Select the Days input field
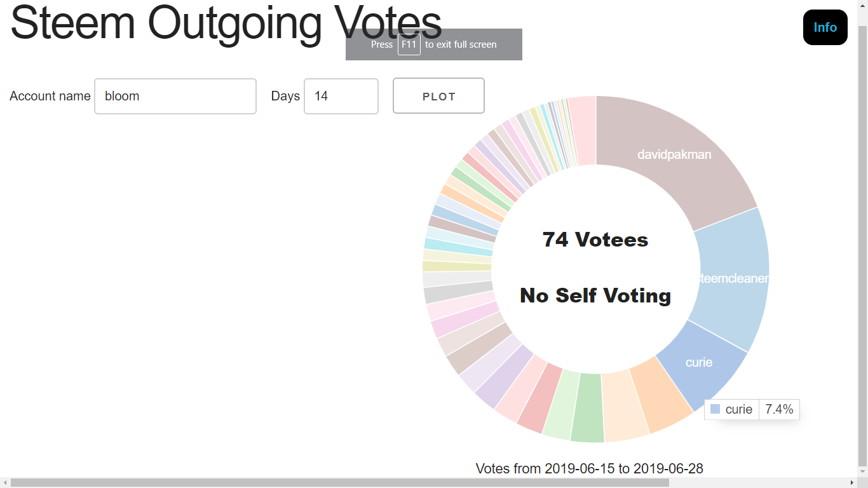 (341, 96)
